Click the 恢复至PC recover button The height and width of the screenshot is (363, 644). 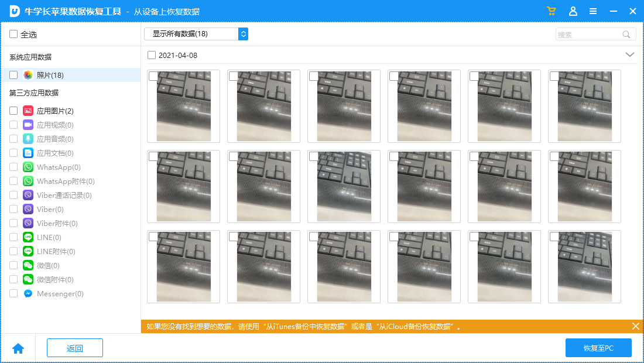coord(598,348)
